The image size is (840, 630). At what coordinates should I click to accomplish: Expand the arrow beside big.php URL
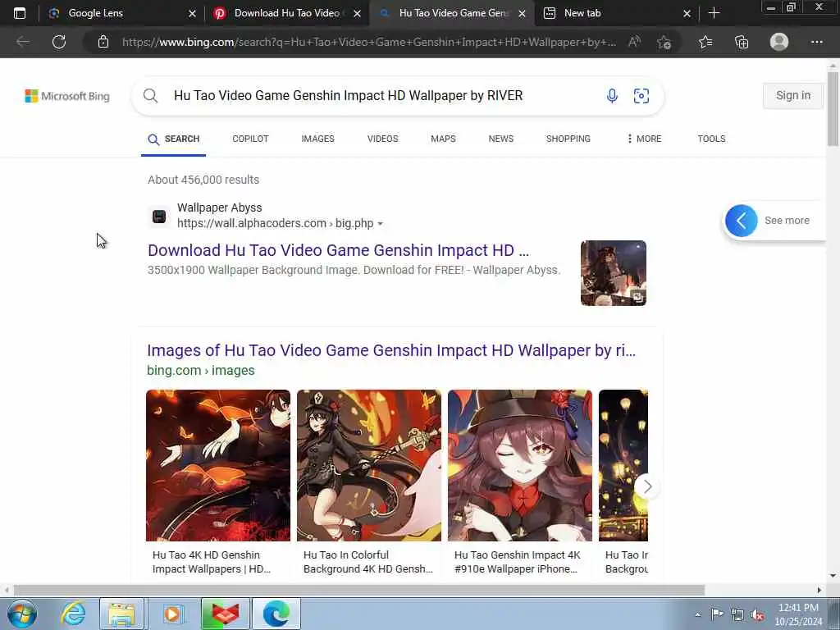click(380, 223)
